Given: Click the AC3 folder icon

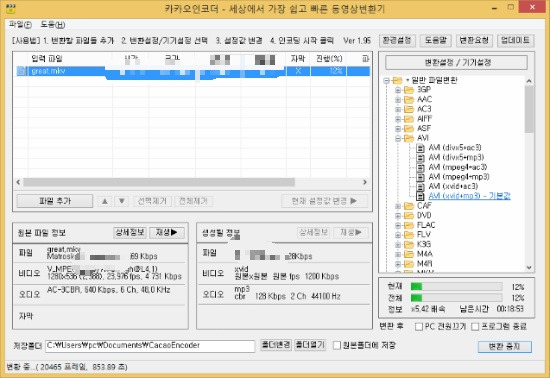Looking at the screenshot, I should click(x=409, y=109).
